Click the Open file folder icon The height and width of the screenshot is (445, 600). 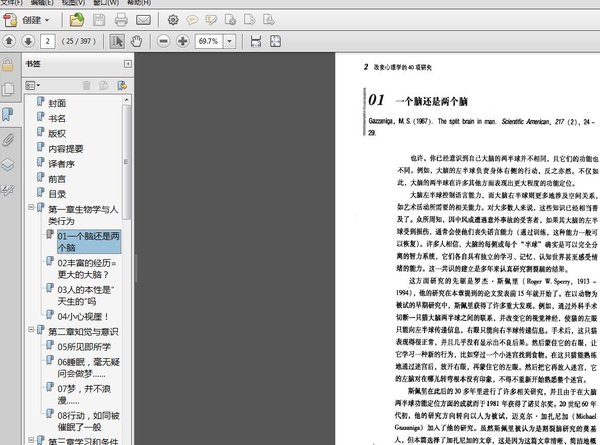pos(77,19)
